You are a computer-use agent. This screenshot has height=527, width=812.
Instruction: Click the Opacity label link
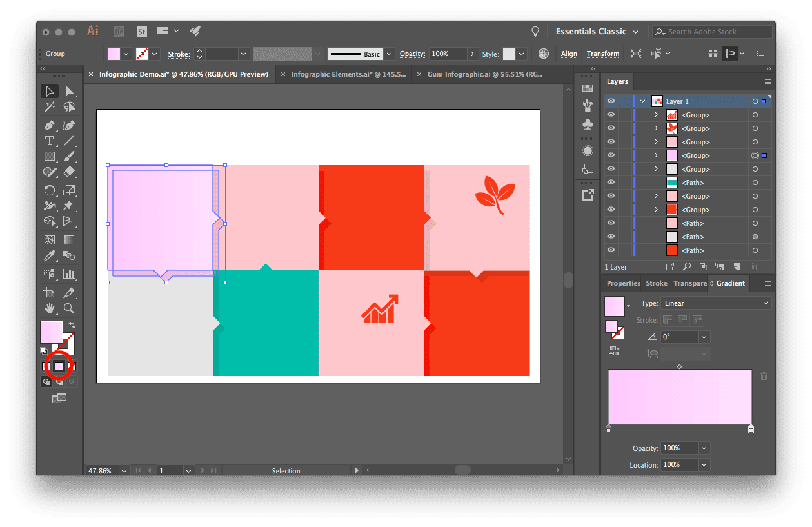(411, 54)
